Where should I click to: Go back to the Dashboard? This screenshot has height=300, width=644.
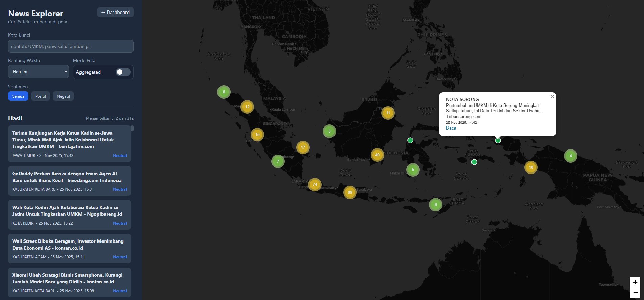coord(115,12)
